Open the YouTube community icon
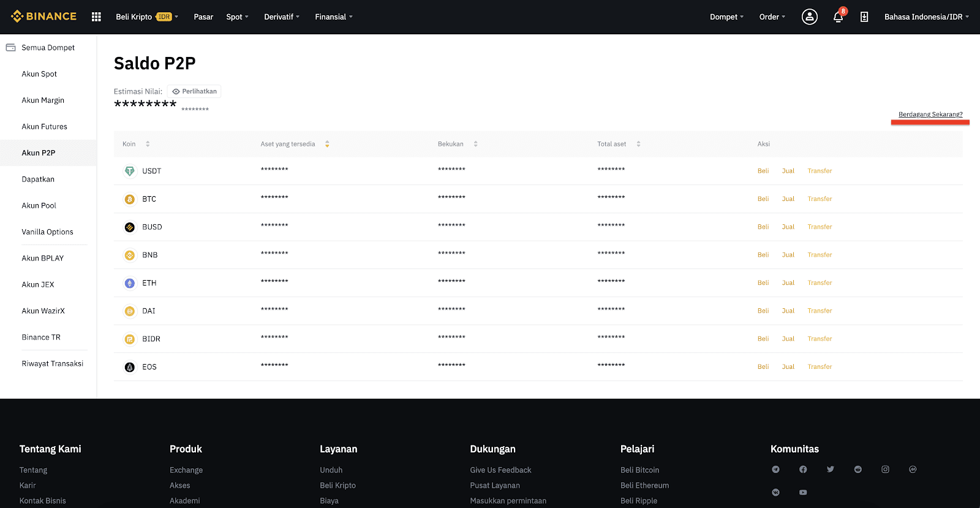 pyautogui.click(x=803, y=492)
